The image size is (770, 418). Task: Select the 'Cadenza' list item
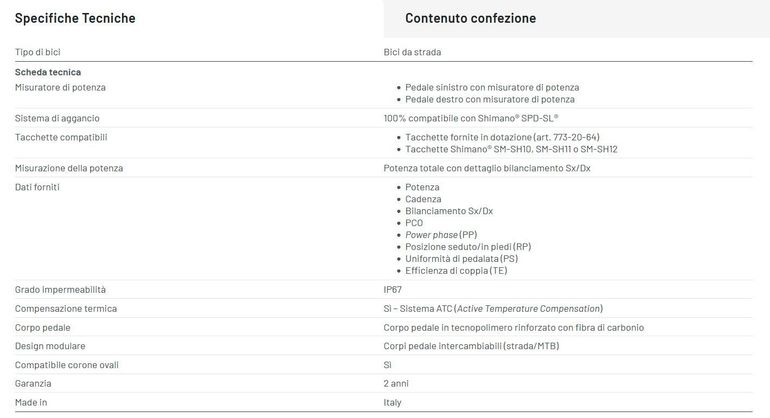coord(423,199)
